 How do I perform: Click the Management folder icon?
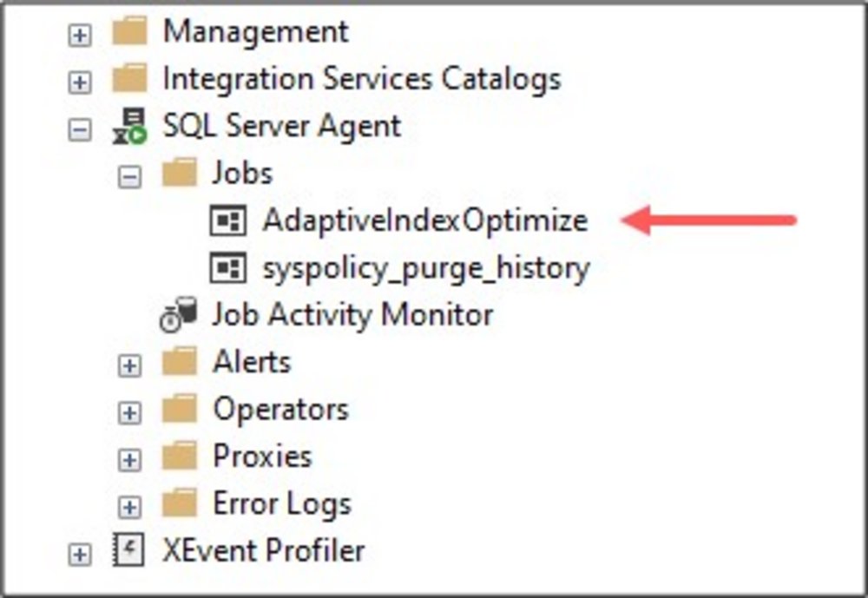click(x=130, y=33)
